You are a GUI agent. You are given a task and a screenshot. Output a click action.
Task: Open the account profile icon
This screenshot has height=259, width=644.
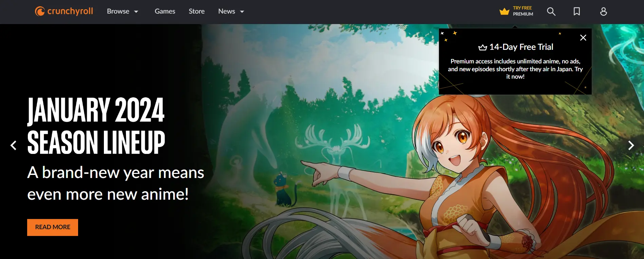(603, 12)
